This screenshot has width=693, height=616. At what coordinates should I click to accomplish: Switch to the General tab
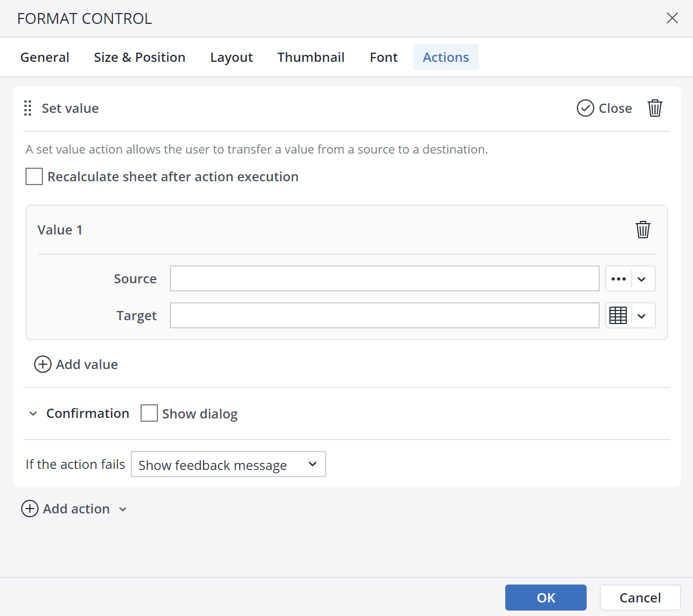pos(45,57)
